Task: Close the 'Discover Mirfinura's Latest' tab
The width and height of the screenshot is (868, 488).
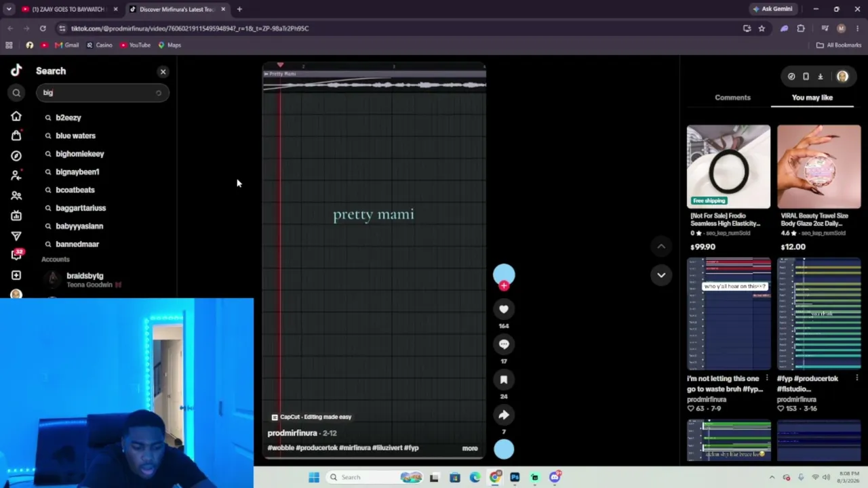Action: coord(223,9)
